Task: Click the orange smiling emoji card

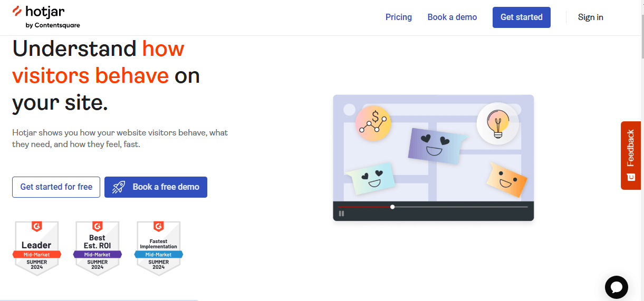Action: pos(506,180)
